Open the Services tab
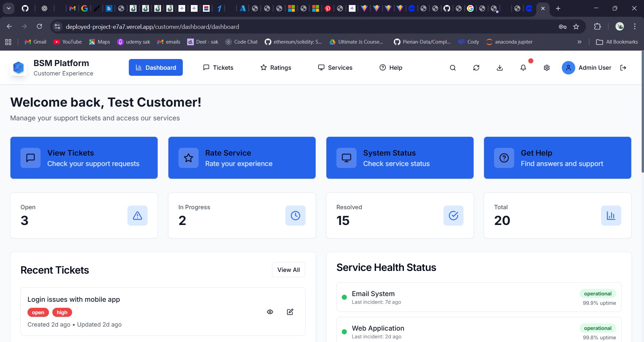Screen dimensions: 644x342 [x=335, y=67]
